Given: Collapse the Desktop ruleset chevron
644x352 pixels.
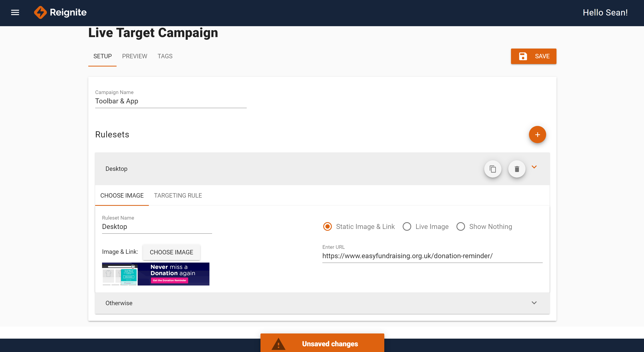Looking at the screenshot, I should [534, 167].
